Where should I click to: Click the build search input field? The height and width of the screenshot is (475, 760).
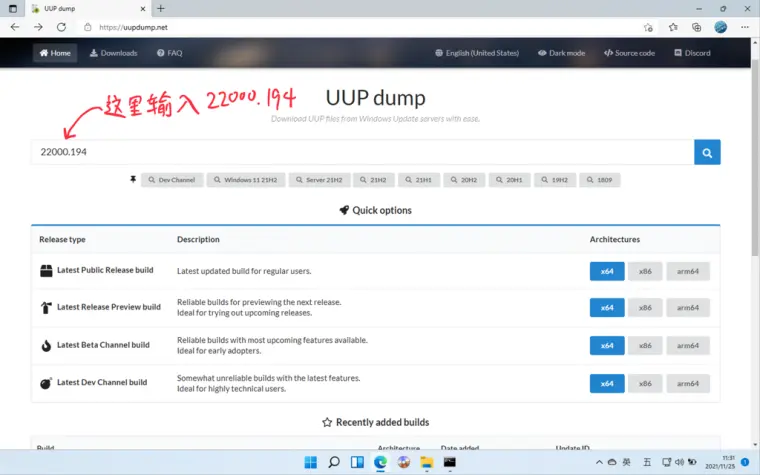(363, 152)
